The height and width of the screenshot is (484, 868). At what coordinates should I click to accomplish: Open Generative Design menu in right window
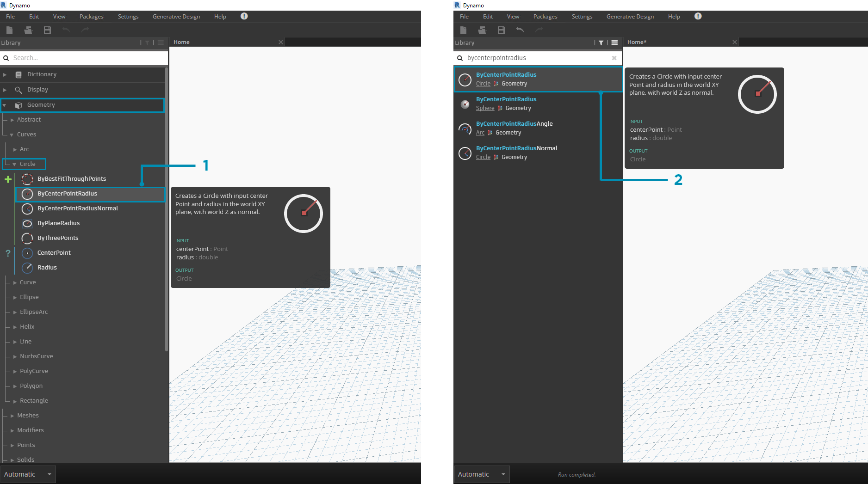coord(630,17)
